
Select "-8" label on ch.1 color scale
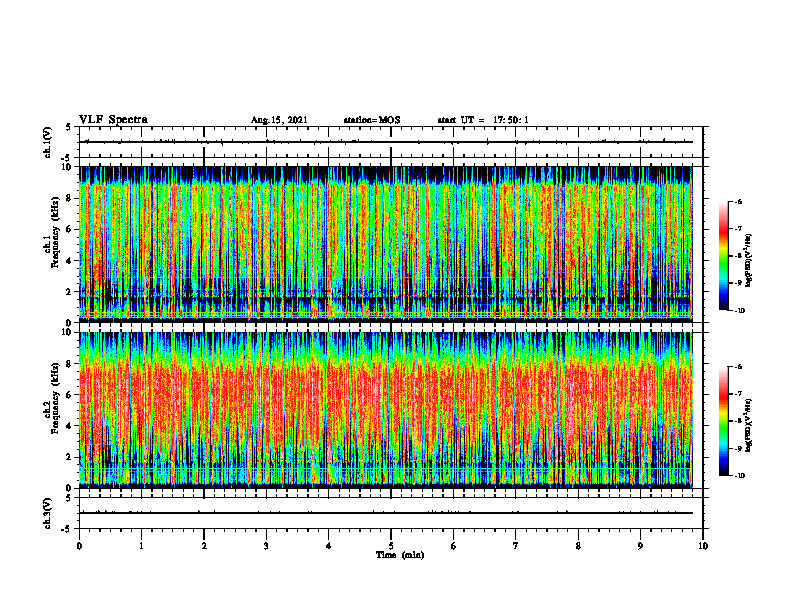(x=738, y=256)
